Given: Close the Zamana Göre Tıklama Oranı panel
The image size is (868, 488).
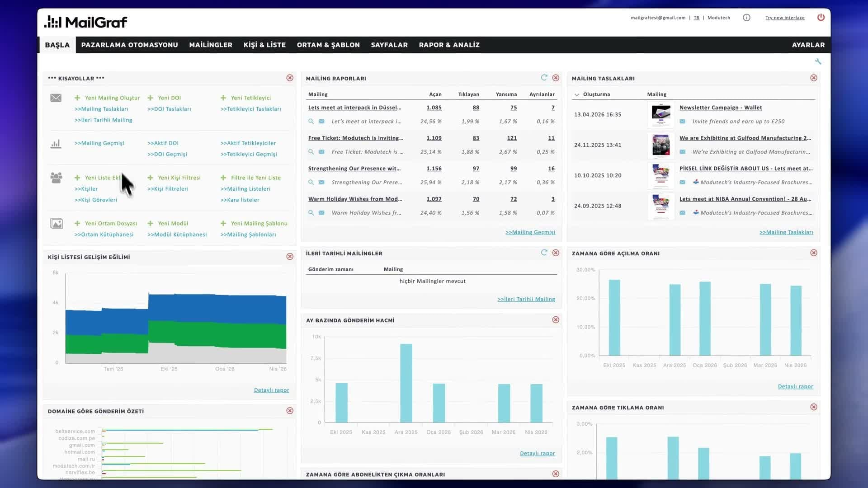Looking at the screenshot, I should 814,407.
